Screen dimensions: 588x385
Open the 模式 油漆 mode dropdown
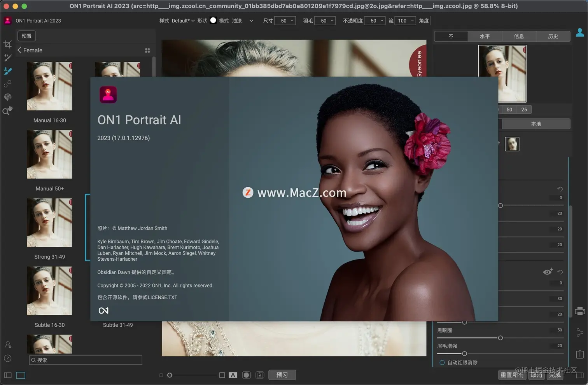pos(243,21)
